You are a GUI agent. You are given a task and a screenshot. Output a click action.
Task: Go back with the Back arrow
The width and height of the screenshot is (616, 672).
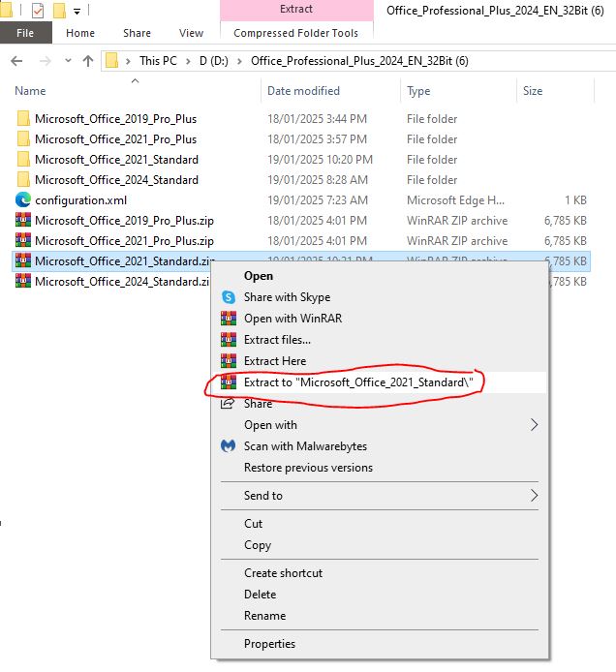point(16,61)
